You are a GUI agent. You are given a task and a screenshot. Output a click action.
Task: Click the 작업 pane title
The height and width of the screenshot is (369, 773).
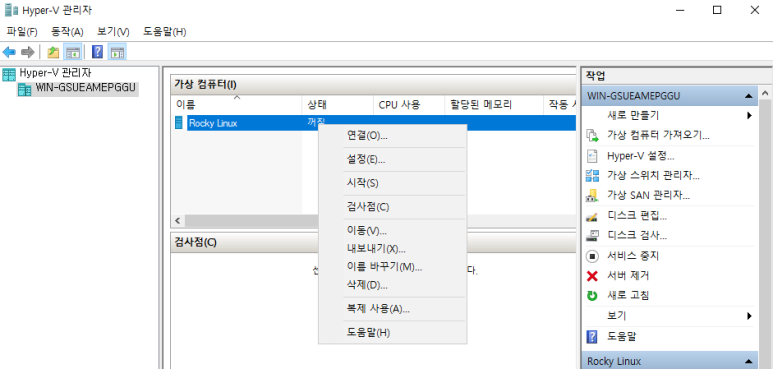(x=596, y=76)
